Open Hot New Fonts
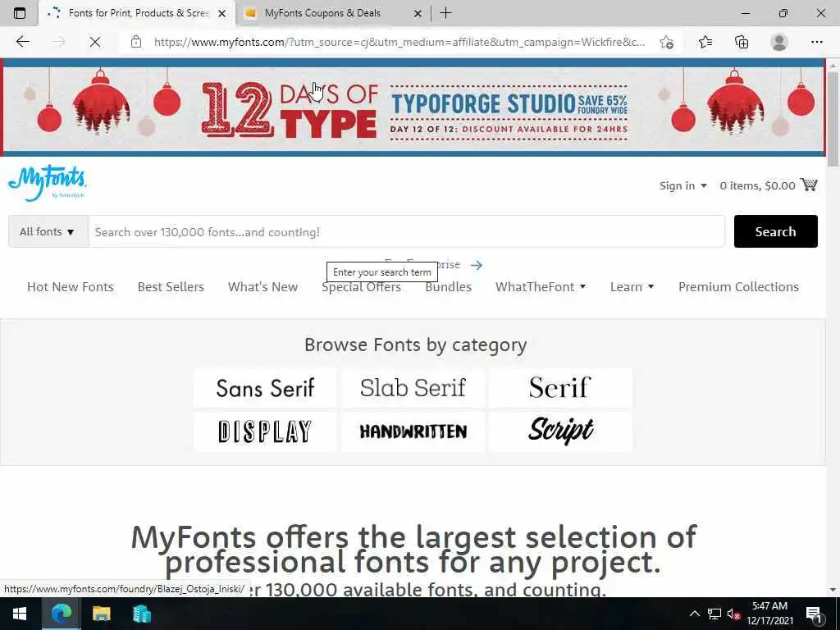Viewport: 840px width, 630px height. [x=71, y=286]
